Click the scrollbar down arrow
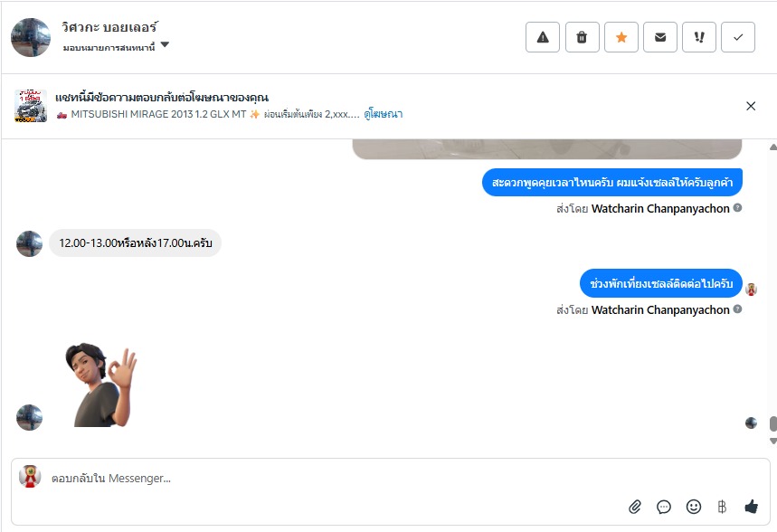 click(x=772, y=441)
